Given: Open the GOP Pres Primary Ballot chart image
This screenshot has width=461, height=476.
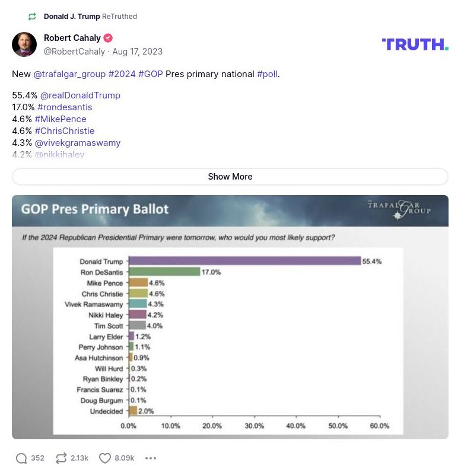Looking at the screenshot, I should click(230, 317).
